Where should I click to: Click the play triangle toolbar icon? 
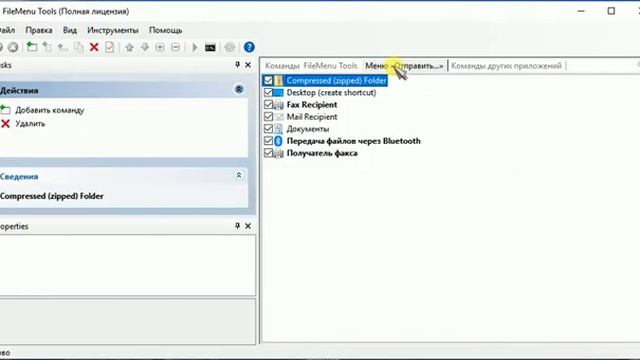195,47
